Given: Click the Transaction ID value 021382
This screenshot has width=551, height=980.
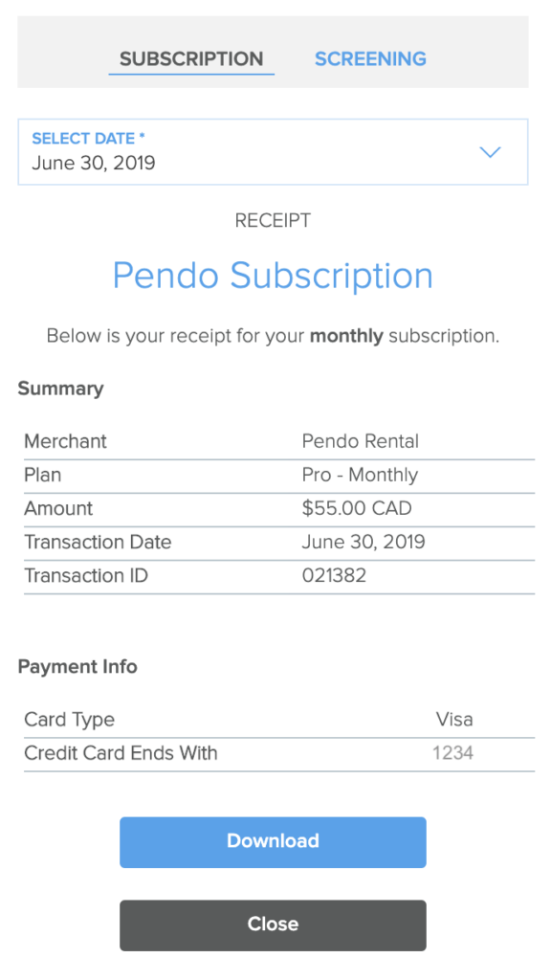Looking at the screenshot, I should pyautogui.click(x=334, y=575).
